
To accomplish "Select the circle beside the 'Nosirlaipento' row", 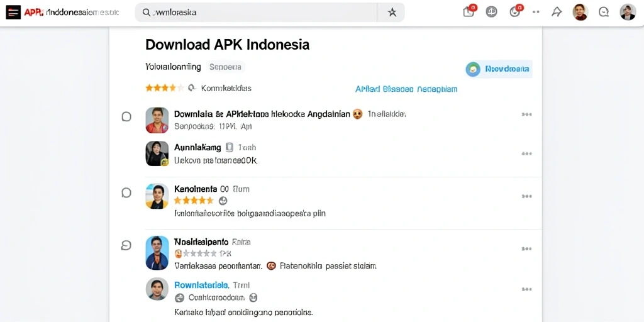I will click(x=126, y=246).
